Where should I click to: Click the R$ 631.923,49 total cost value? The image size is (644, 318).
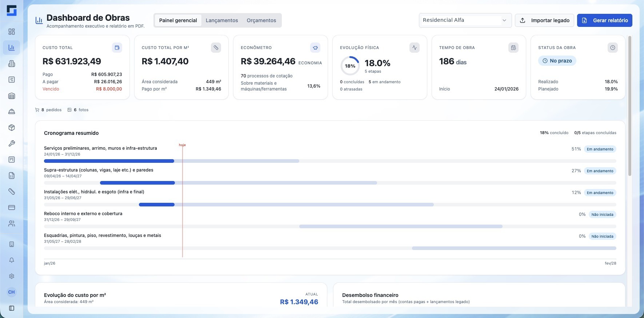coord(72,61)
